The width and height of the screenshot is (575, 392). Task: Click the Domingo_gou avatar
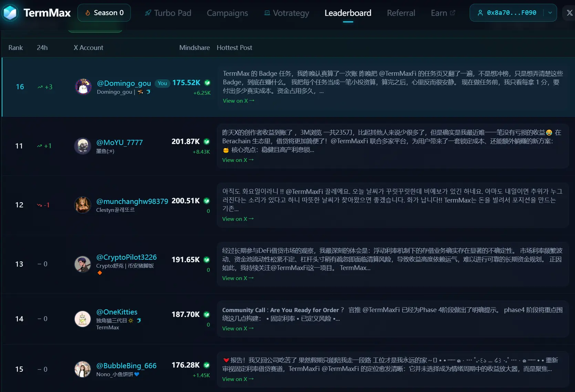coord(83,86)
